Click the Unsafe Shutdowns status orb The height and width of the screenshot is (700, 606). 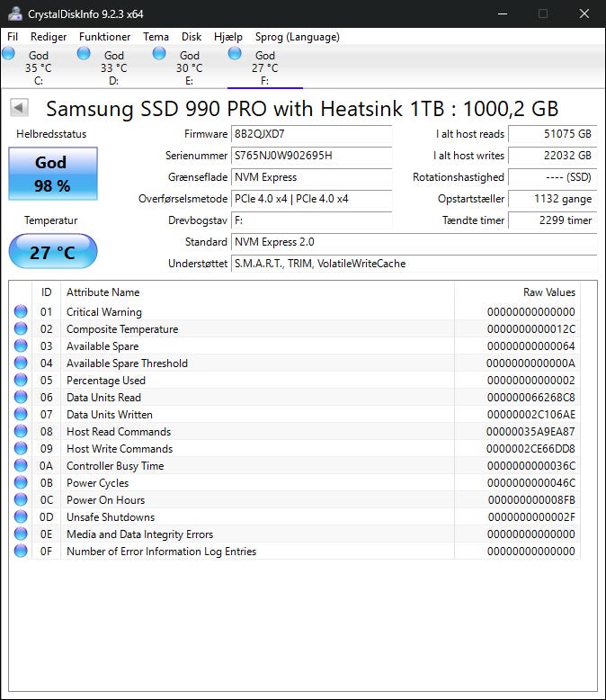click(21, 517)
